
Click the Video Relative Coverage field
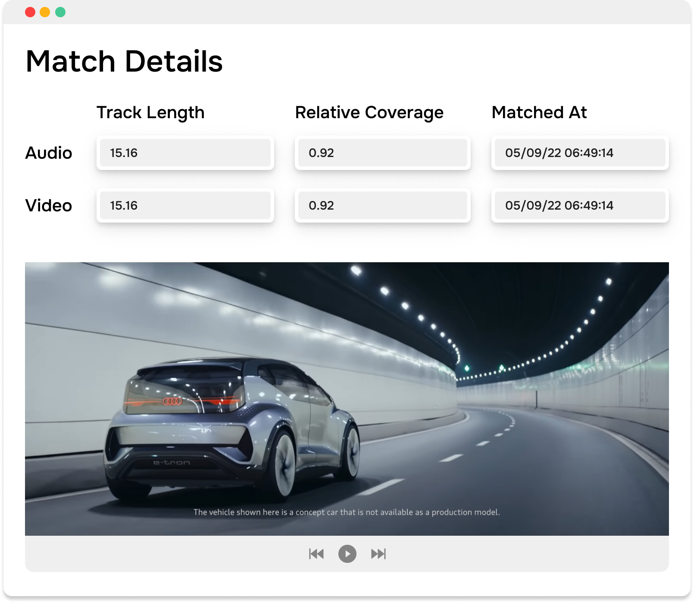pos(382,205)
